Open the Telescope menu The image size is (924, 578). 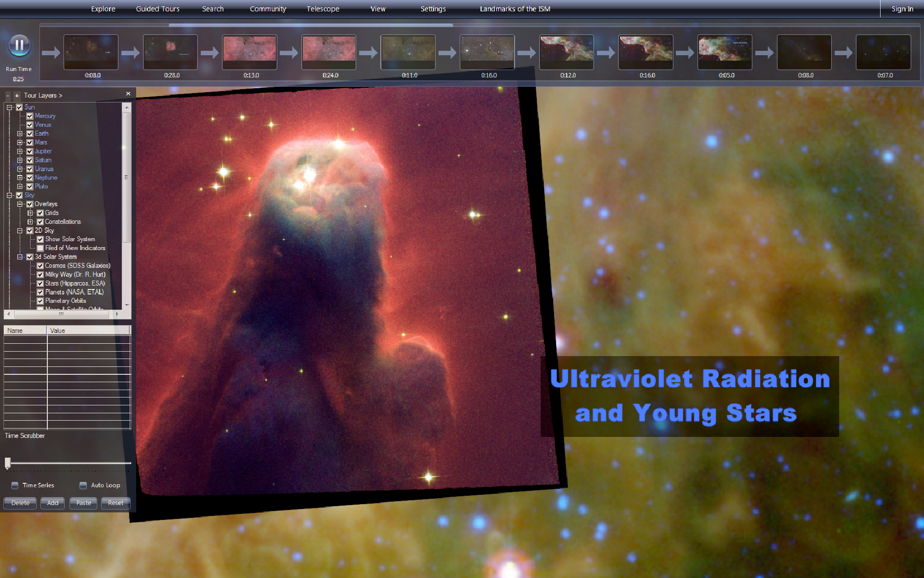323,9
